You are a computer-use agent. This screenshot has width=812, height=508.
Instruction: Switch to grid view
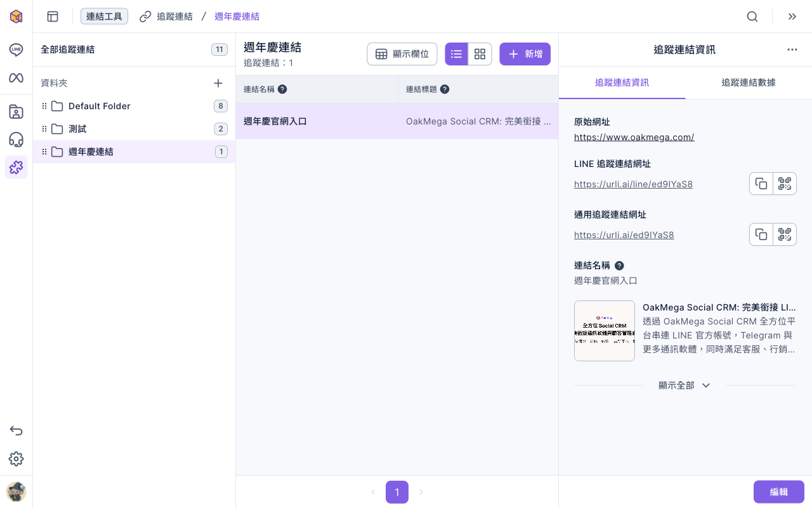point(480,54)
